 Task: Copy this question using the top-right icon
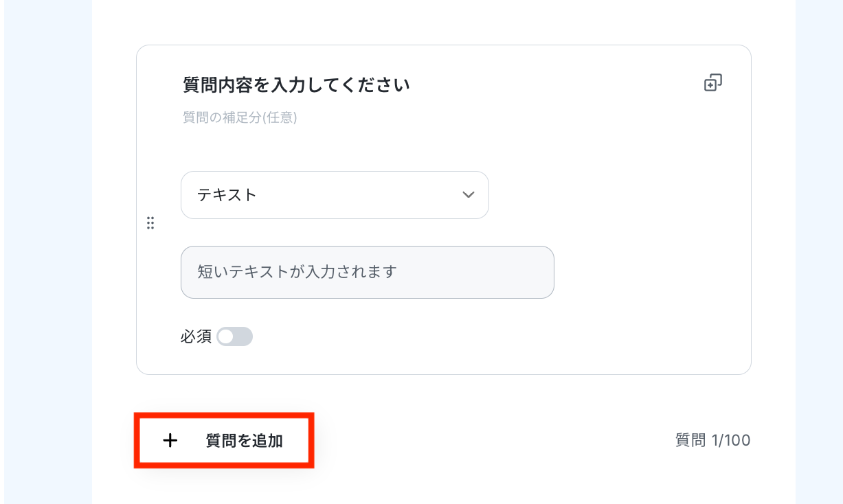pyautogui.click(x=713, y=83)
